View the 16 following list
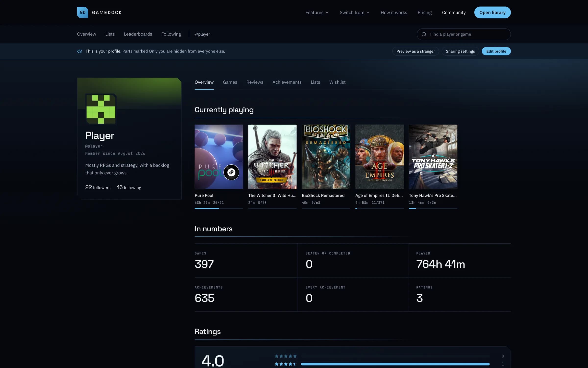This screenshot has height=368, width=588. (129, 187)
